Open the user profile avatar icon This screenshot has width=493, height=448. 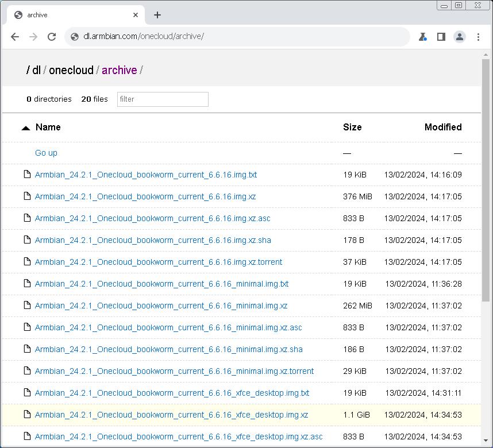point(459,37)
